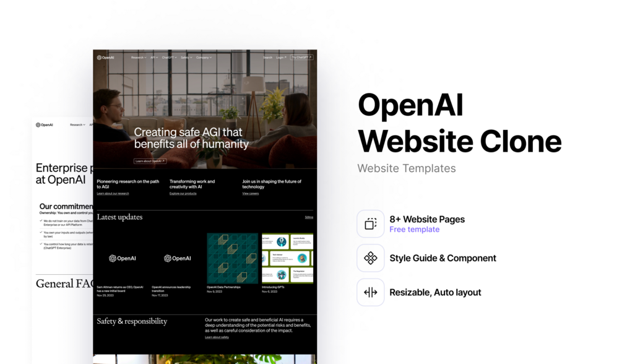Click the Try ChatGPT button

pyautogui.click(x=302, y=58)
